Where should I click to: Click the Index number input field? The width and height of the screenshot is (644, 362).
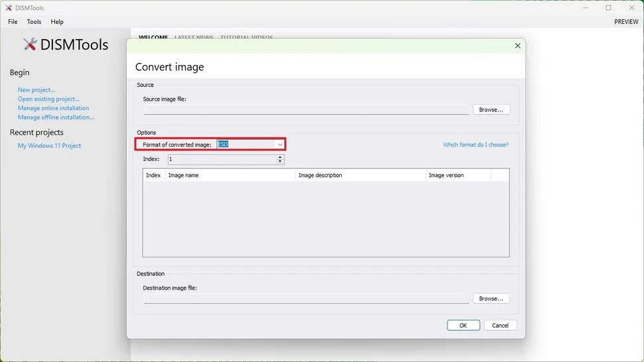click(x=221, y=159)
